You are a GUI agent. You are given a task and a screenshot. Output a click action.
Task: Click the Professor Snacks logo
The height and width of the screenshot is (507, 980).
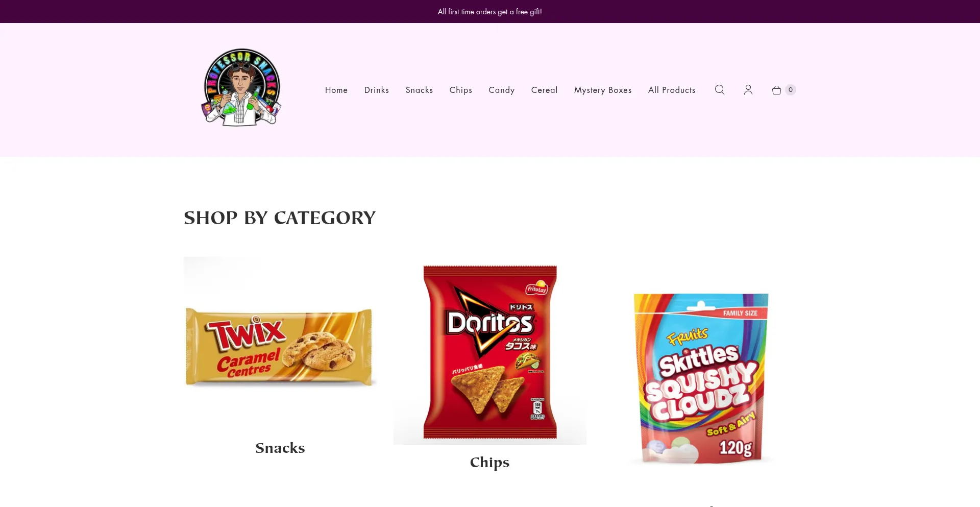coord(241,87)
